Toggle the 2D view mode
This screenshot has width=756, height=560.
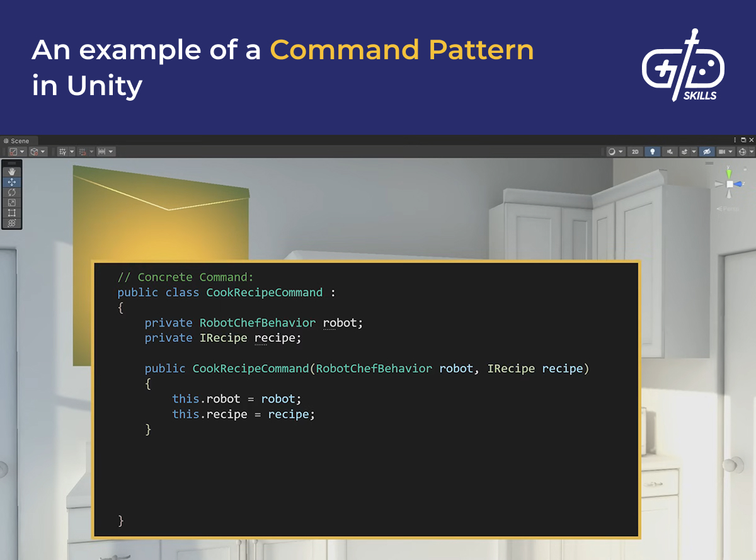click(x=635, y=152)
